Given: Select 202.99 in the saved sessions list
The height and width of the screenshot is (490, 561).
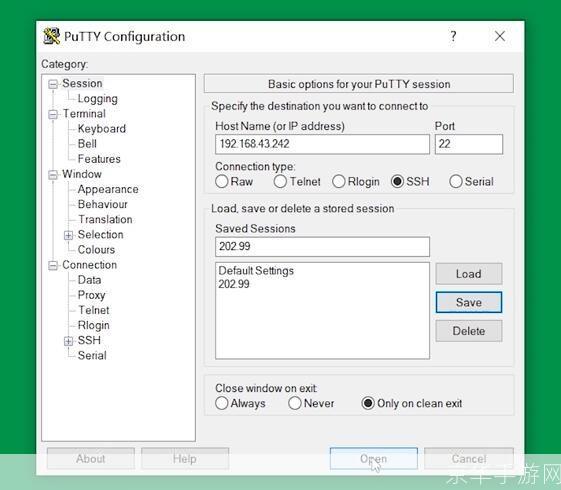Looking at the screenshot, I should click(234, 284).
